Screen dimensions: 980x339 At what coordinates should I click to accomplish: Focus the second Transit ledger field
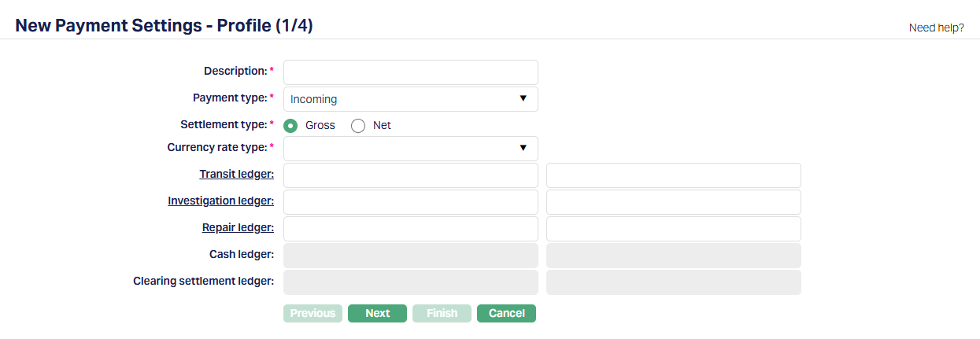click(673, 175)
